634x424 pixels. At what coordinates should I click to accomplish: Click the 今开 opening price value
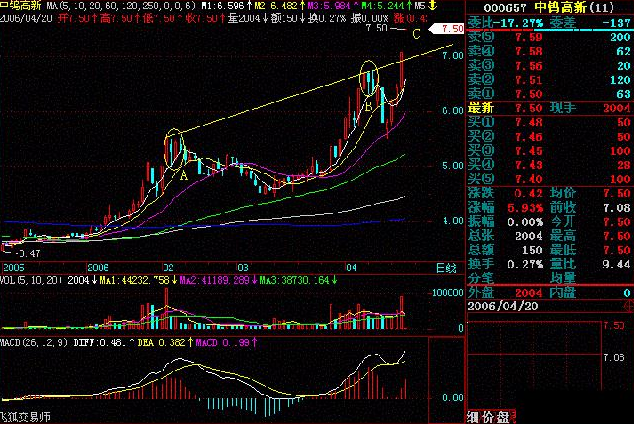coord(617,222)
